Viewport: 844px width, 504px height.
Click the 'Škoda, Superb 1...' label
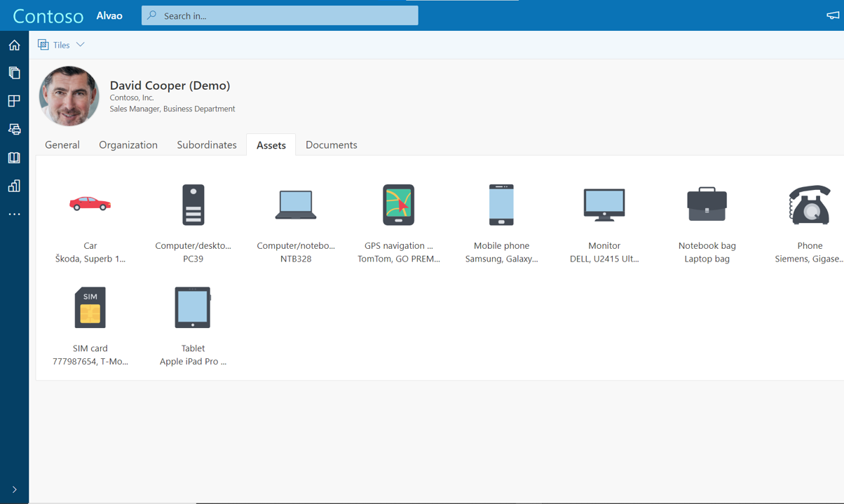coord(90,259)
